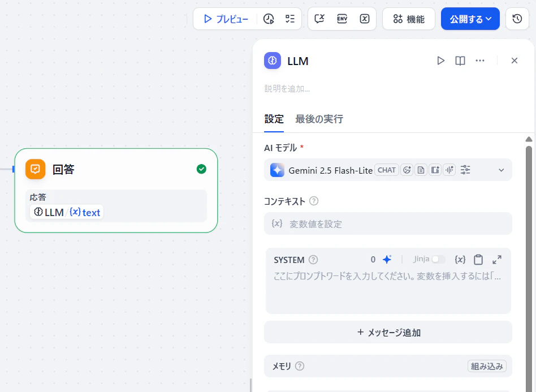The height and width of the screenshot is (392, 536).
Task: Open the 公開する publish dropdown
Action: [x=470, y=19]
